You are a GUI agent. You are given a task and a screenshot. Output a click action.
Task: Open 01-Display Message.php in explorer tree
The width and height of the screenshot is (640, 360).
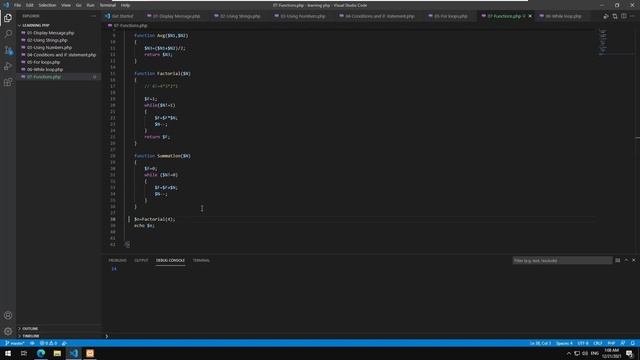click(51, 33)
